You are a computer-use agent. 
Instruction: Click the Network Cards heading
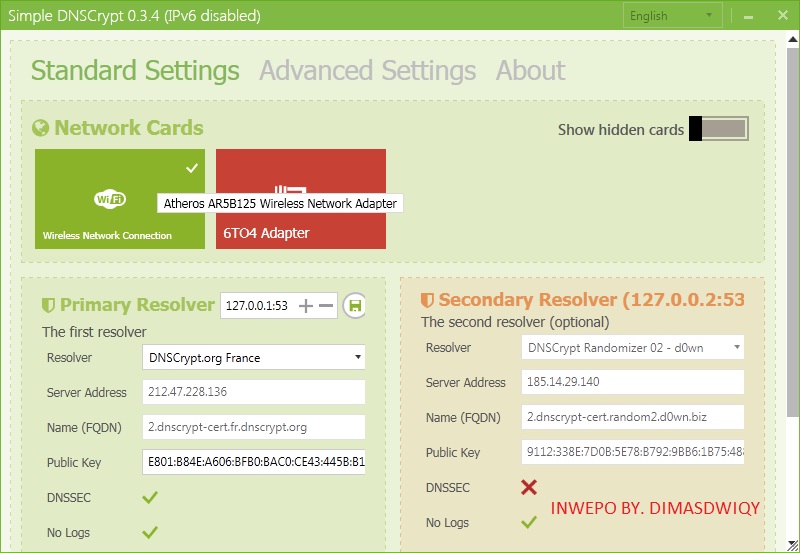click(x=129, y=128)
